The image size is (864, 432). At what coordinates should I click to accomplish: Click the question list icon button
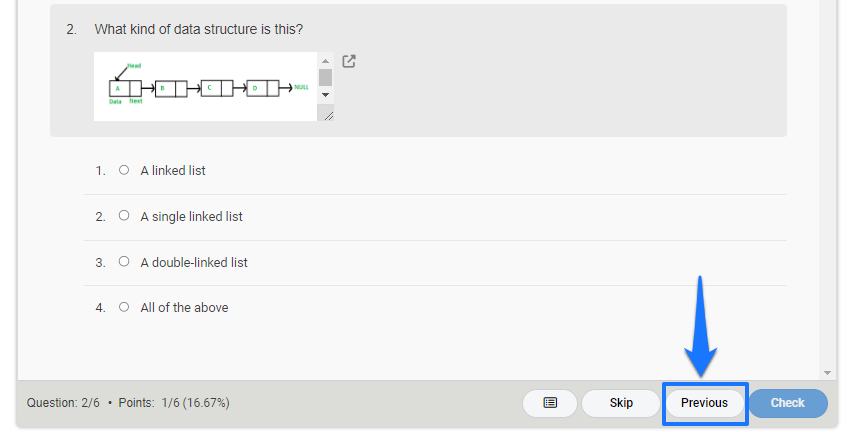550,403
